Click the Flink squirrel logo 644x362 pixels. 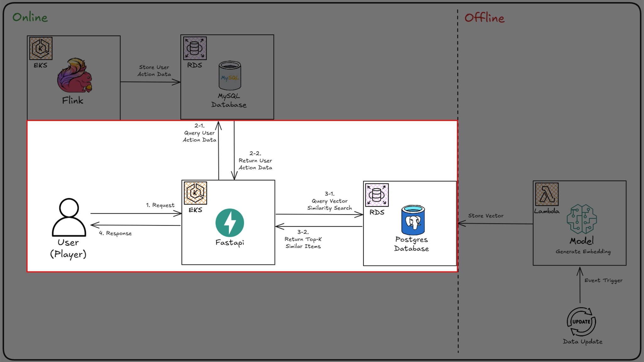75,75
